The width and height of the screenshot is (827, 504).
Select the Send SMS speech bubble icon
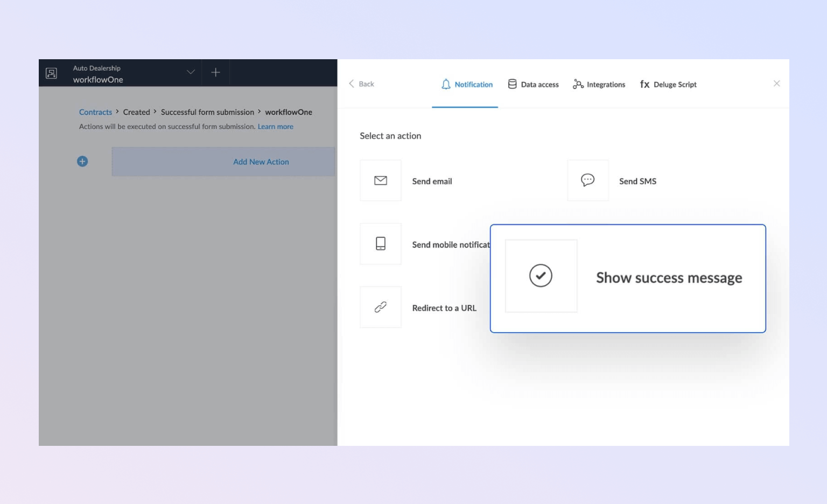(587, 180)
